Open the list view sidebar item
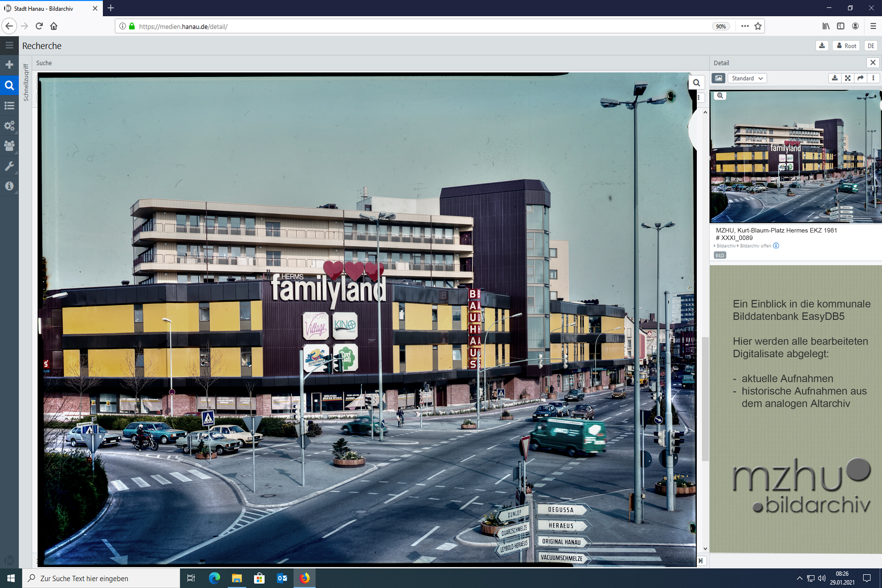Screen dimensions: 882x588 pyautogui.click(x=9, y=105)
